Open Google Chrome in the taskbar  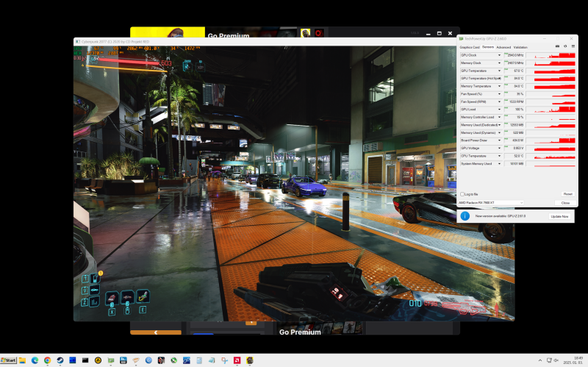click(47, 360)
